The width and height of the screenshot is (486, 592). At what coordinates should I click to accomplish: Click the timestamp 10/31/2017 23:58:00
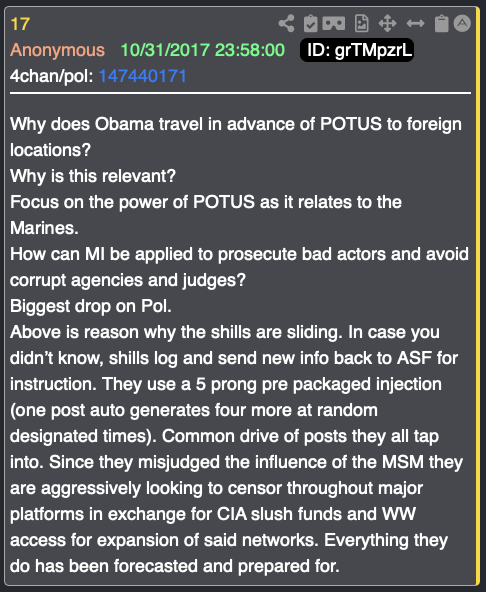202,50
